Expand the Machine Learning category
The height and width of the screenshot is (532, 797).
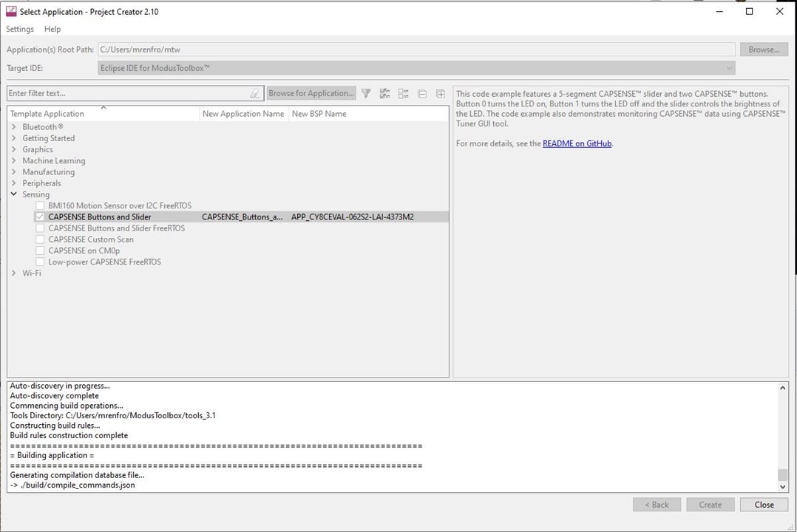(14, 160)
